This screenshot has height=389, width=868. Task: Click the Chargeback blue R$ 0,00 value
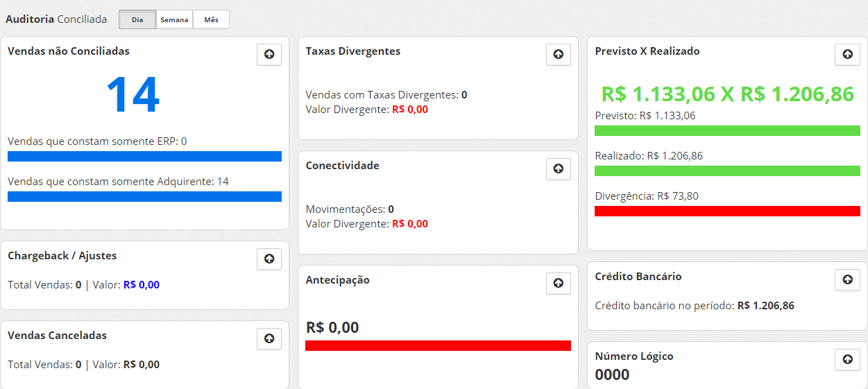(x=142, y=285)
